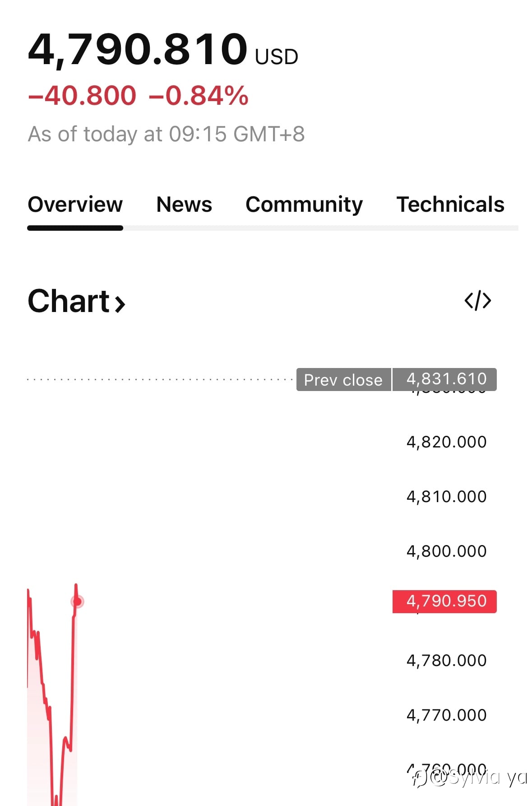This screenshot has height=806, width=532.
Task: Click the red 4,790.950 current price tag
Action: pos(445,601)
